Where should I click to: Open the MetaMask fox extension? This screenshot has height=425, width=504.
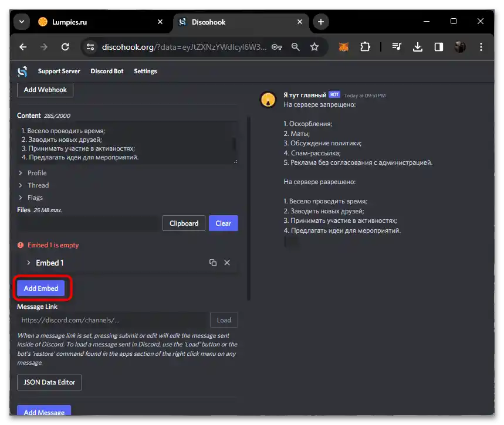[344, 47]
